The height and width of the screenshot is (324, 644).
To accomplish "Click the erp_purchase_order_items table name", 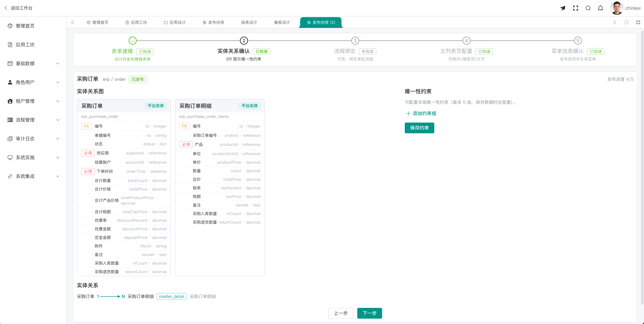I will [204, 117].
